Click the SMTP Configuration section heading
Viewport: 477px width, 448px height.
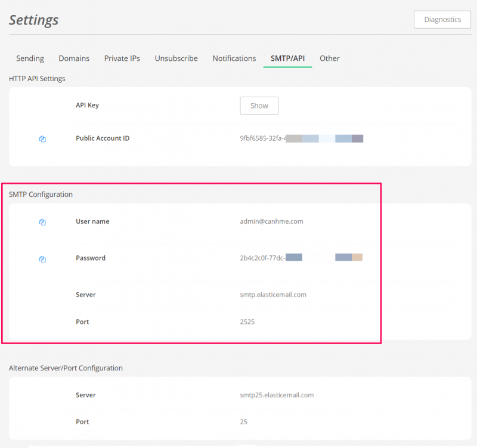point(41,194)
